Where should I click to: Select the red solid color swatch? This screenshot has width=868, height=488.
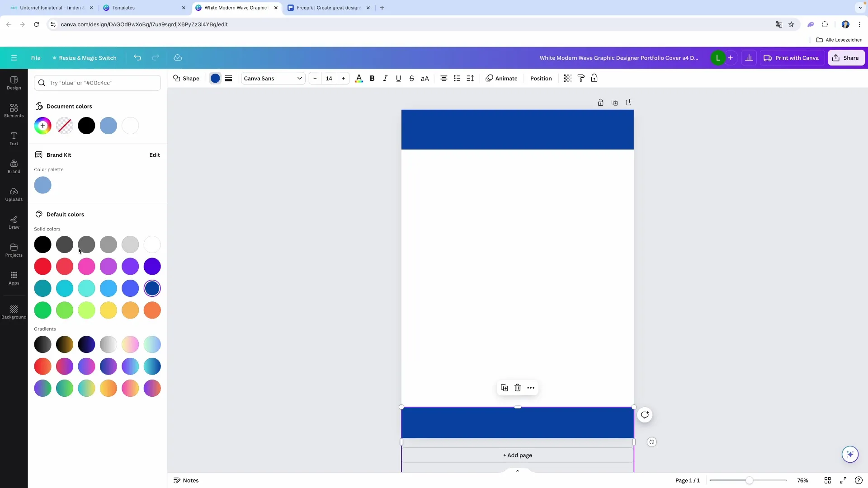pos(42,266)
